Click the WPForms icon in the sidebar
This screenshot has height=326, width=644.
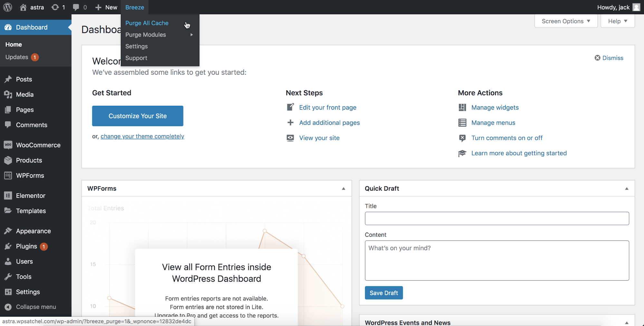click(8, 175)
